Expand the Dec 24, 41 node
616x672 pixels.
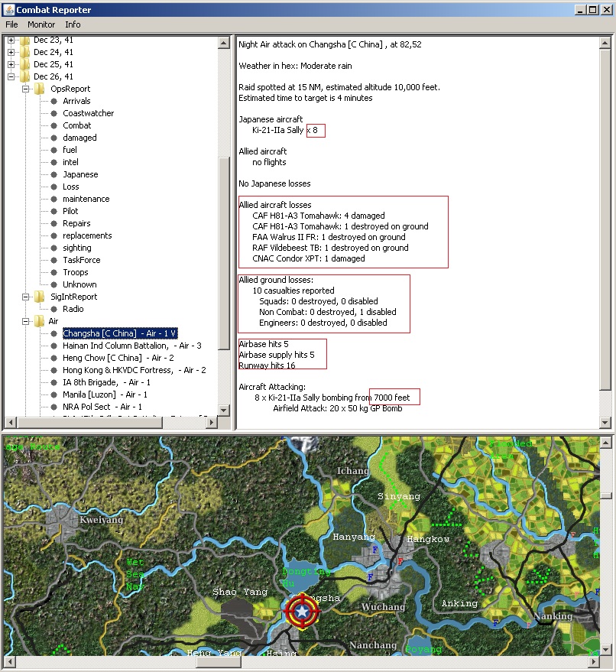(x=11, y=52)
